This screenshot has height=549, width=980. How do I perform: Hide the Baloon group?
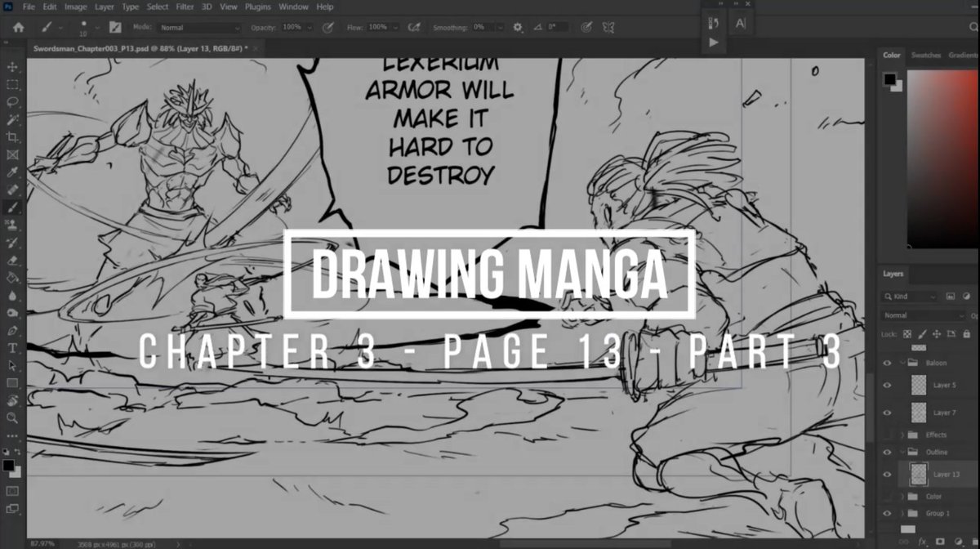point(888,362)
